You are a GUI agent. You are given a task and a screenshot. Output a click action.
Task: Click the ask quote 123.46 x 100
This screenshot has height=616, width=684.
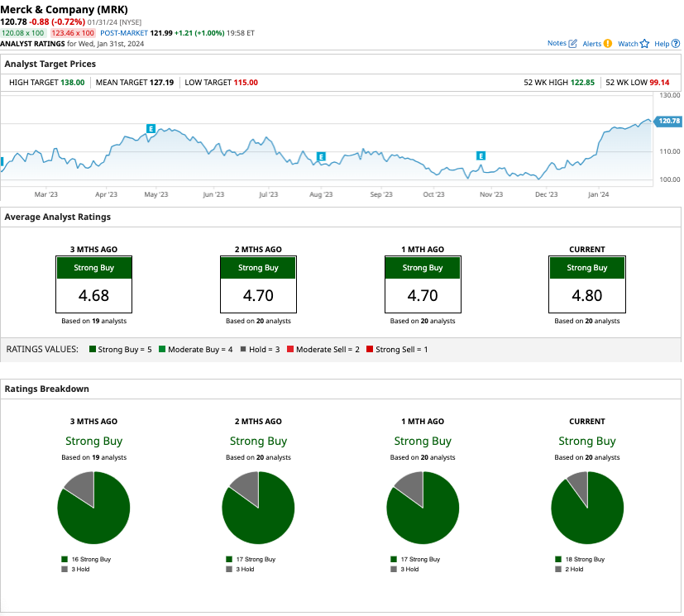tap(73, 33)
